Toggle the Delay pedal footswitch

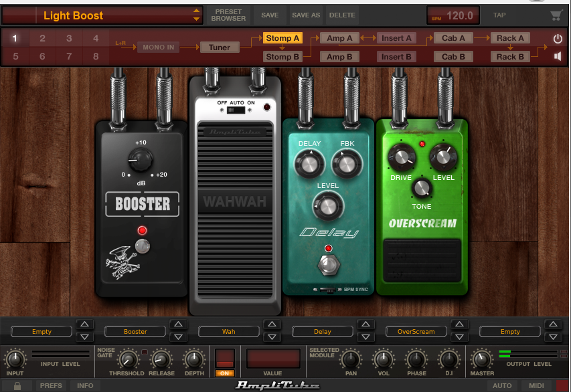pyautogui.click(x=329, y=266)
